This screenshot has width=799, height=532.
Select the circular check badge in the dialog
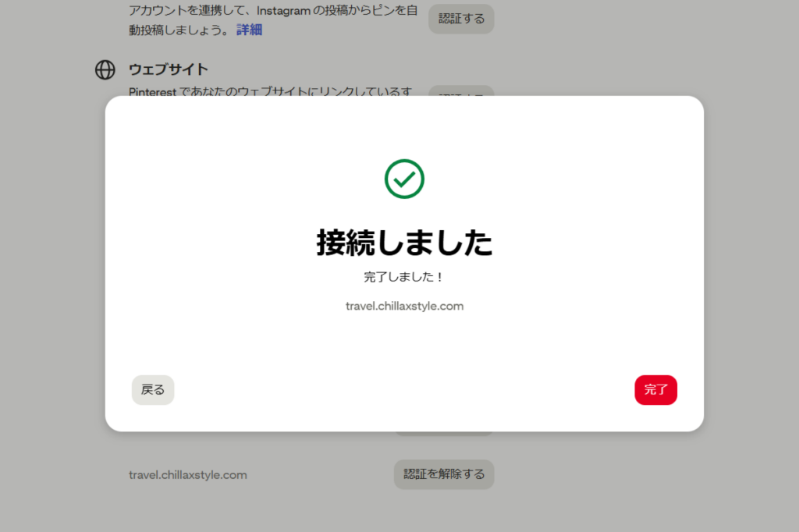404,178
